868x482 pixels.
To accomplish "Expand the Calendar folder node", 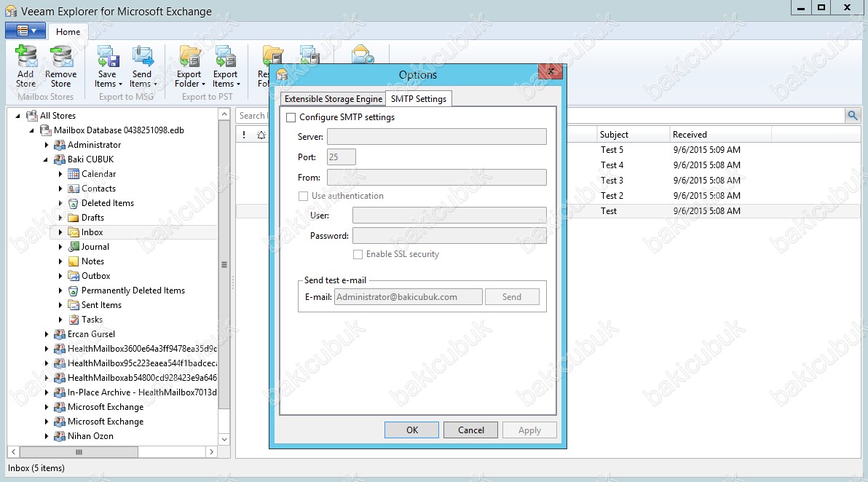I will [60, 174].
